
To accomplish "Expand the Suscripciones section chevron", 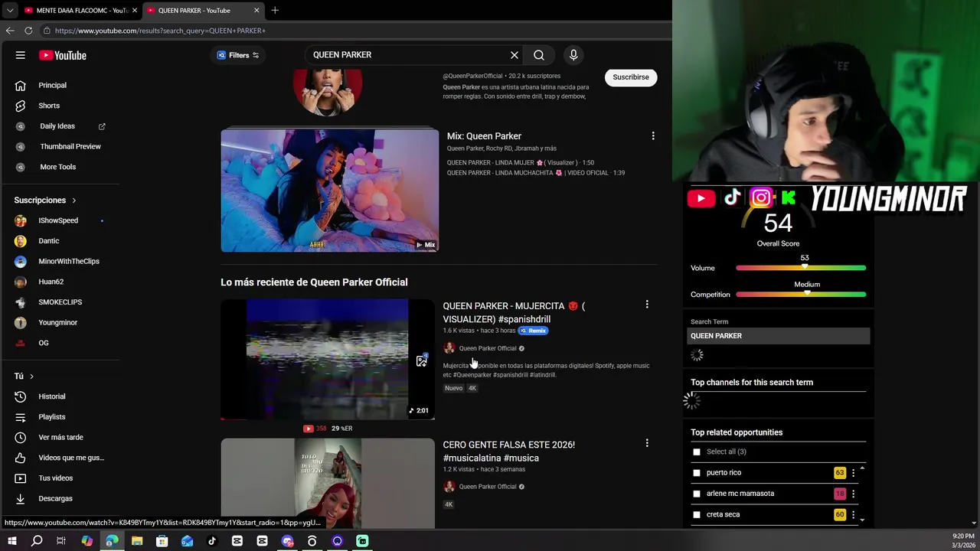I will click(74, 201).
